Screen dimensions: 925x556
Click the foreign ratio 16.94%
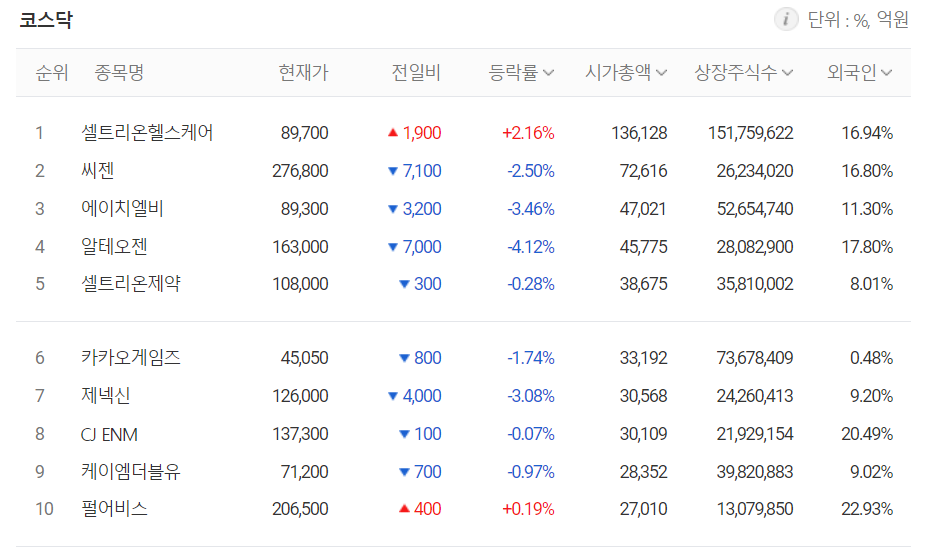(867, 133)
